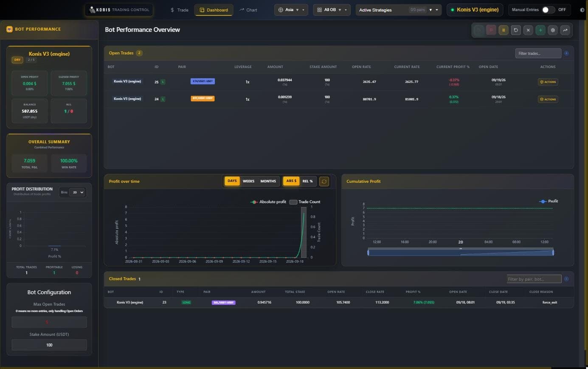This screenshot has width=588, height=369.
Task: Open the Asia region dropdown
Action: click(x=291, y=10)
